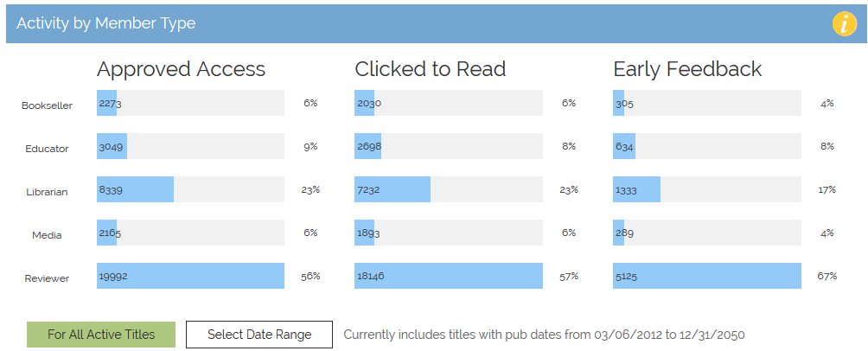The height and width of the screenshot is (351, 868).
Task: Click the Approved Access column heading
Action: point(181,69)
